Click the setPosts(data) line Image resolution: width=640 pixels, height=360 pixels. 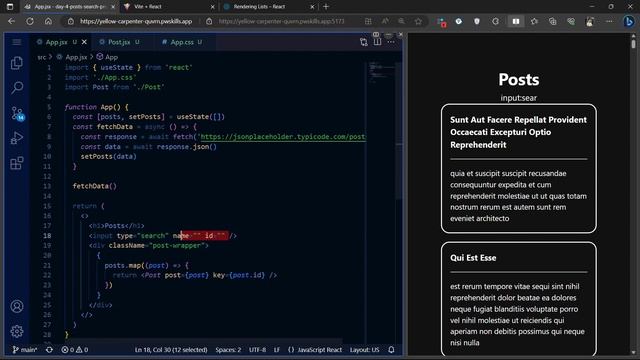click(x=109, y=156)
